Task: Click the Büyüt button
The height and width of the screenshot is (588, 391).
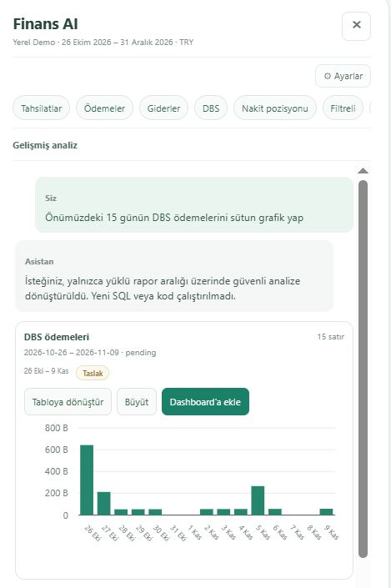Action: point(137,402)
